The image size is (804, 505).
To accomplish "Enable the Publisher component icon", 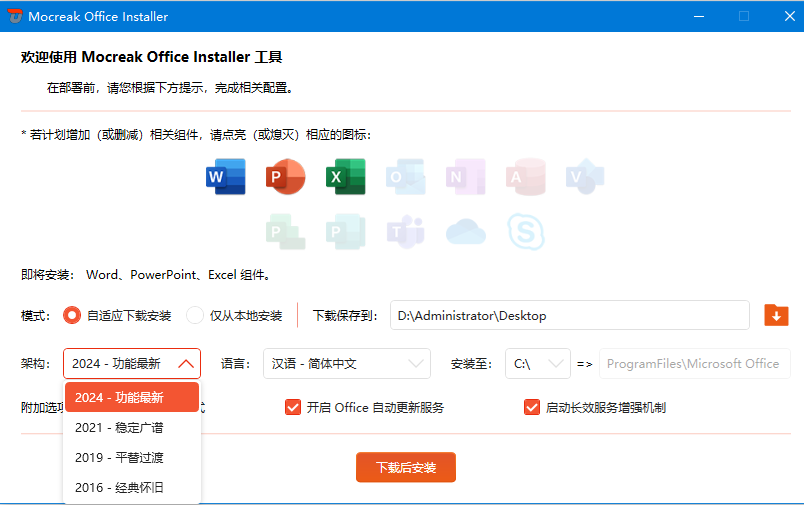I will (x=346, y=232).
